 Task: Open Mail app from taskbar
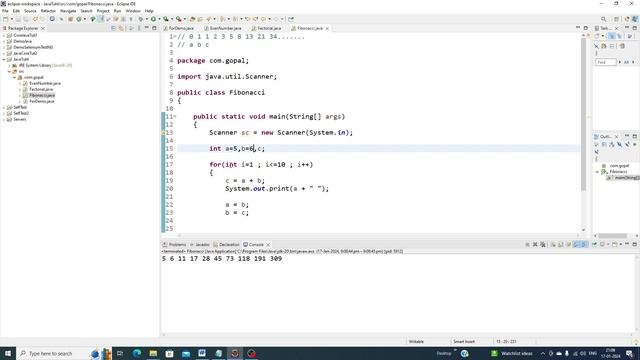(x=186, y=353)
